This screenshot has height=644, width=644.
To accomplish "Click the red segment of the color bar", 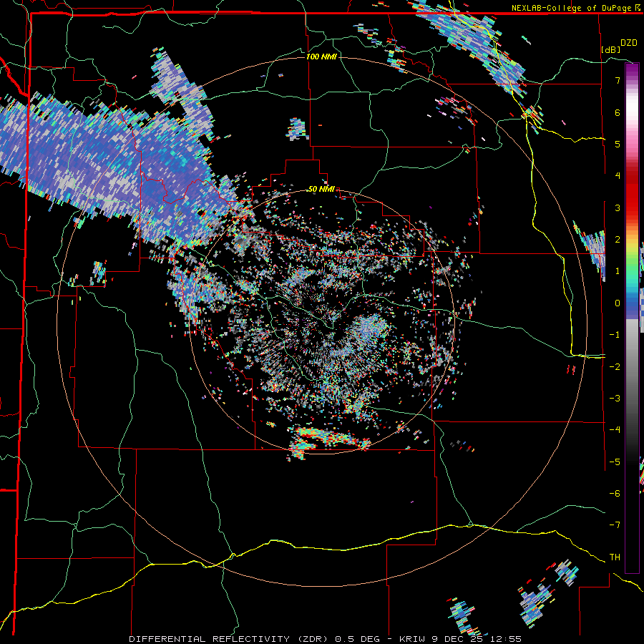I will click(632, 193).
